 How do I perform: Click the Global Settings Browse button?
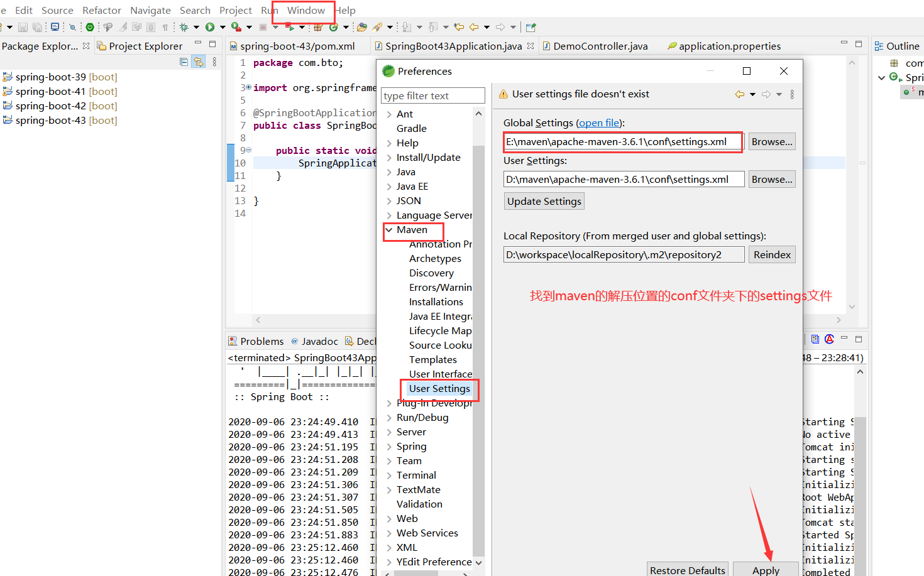point(772,141)
